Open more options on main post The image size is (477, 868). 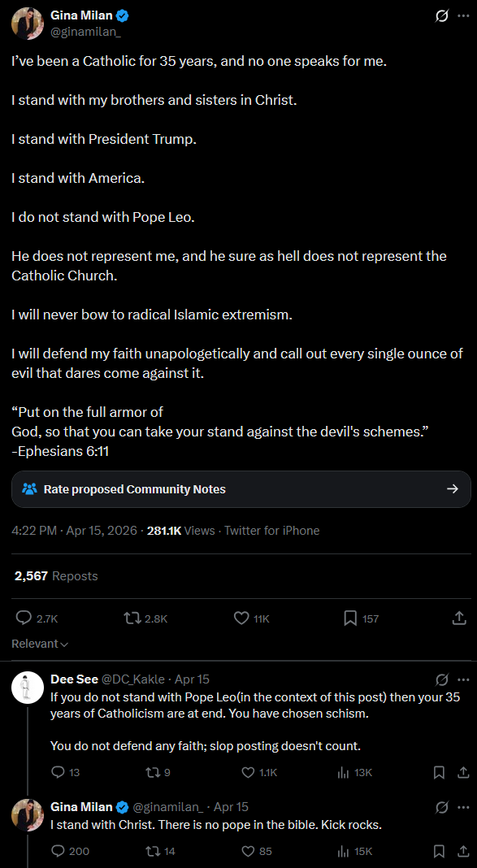tap(463, 16)
